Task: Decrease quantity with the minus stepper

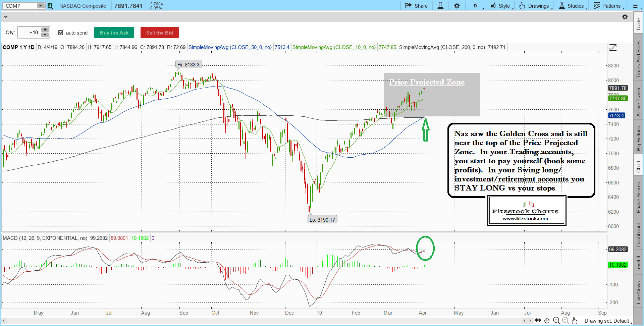Action: pyautogui.click(x=45, y=35)
